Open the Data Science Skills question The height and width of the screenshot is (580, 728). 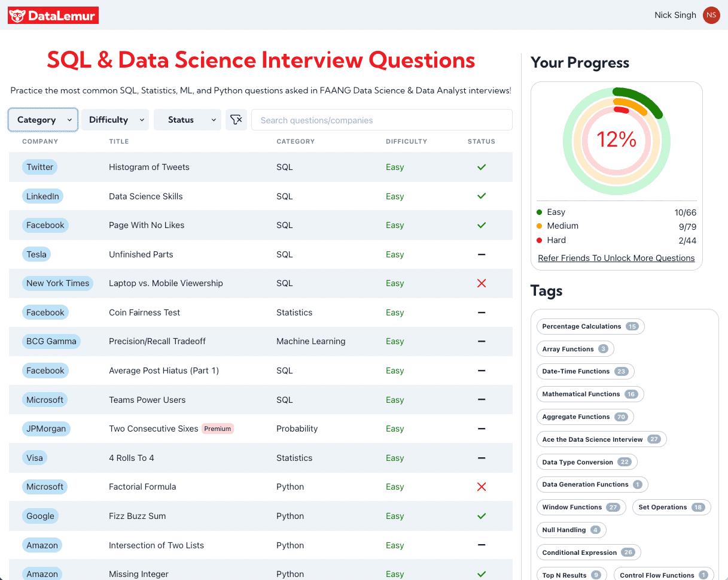click(x=145, y=196)
